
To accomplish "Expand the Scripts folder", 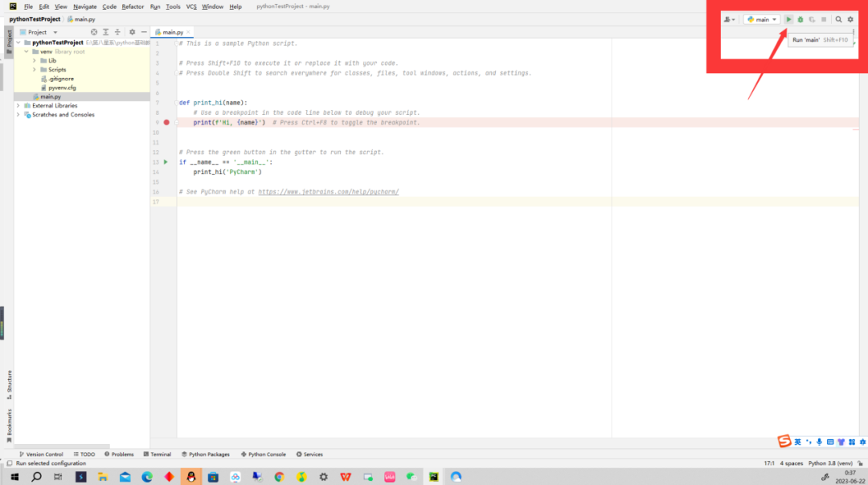I will pyautogui.click(x=35, y=70).
